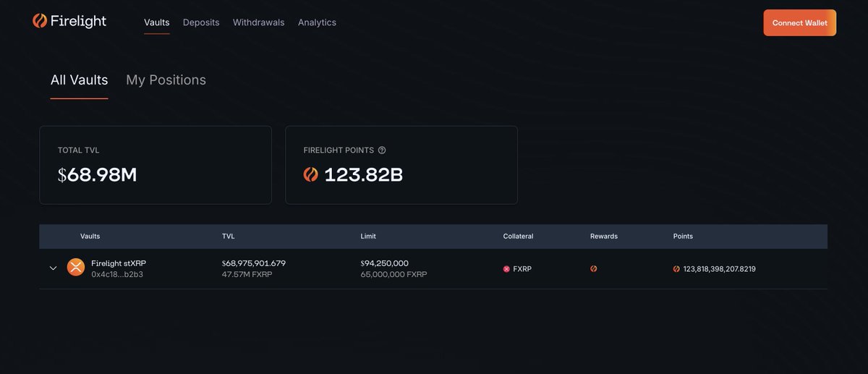This screenshot has height=374, width=868.
Task: Click the flame icon beside 123.82B
Action: click(x=311, y=174)
